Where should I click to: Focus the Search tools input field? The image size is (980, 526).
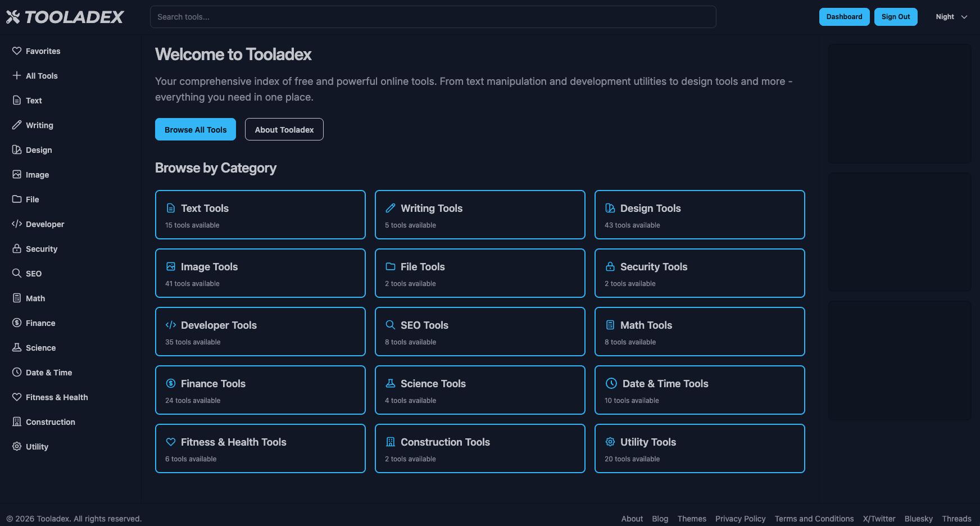[x=433, y=17]
